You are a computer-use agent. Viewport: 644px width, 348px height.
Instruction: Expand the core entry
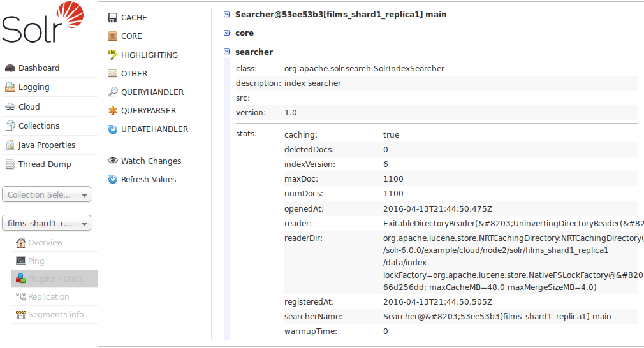tap(227, 33)
